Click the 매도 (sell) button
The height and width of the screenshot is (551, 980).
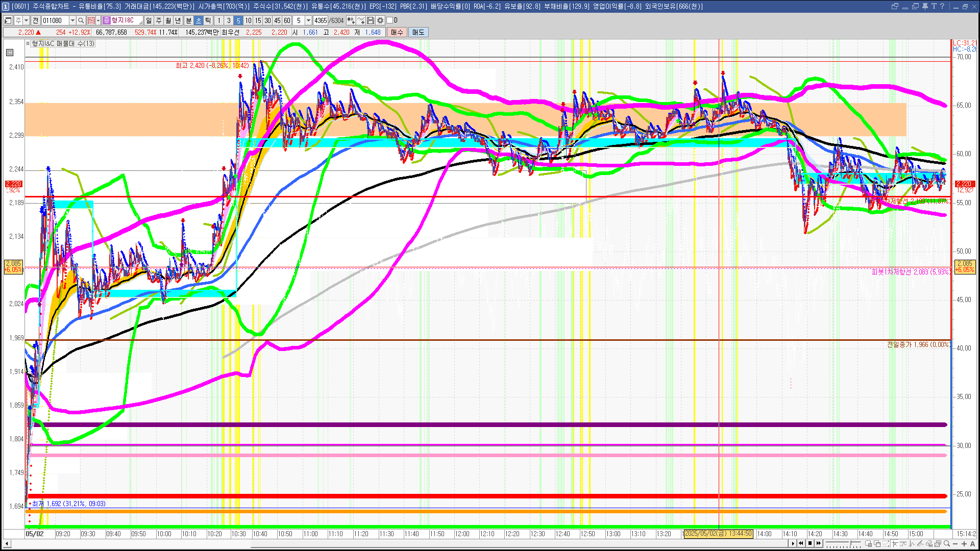[419, 32]
